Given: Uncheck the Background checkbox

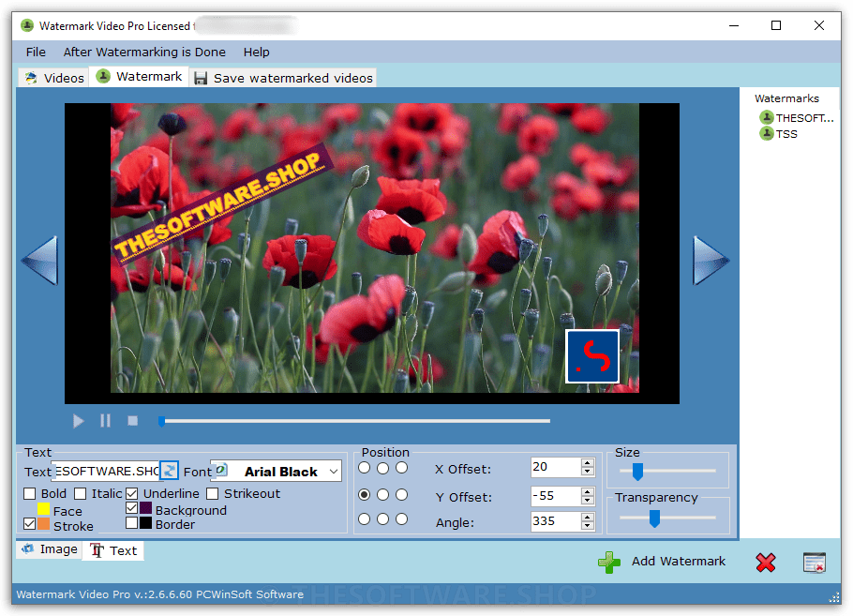Looking at the screenshot, I should [x=131, y=508].
